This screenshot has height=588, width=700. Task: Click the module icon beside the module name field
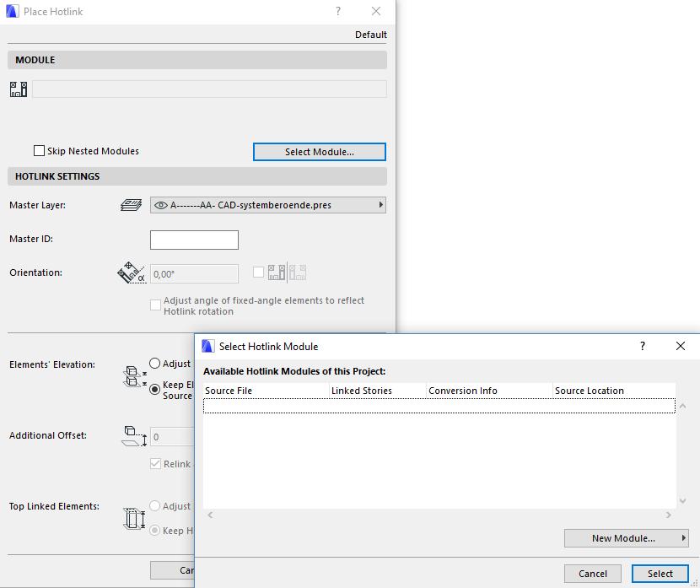coord(19,89)
